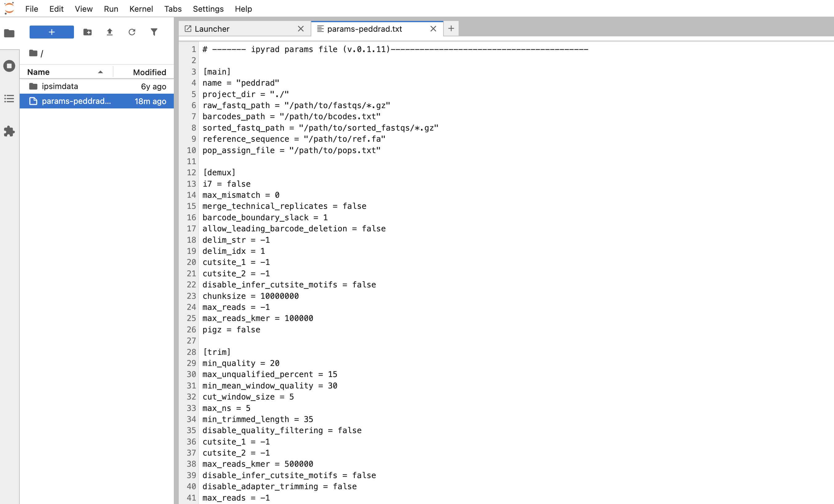The height and width of the screenshot is (504, 834).
Task: Click the blue New Launcher plus button
Action: coord(51,32)
